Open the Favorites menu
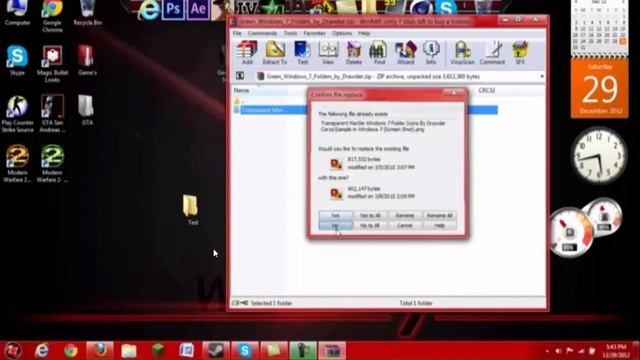 [x=314, y=33]
